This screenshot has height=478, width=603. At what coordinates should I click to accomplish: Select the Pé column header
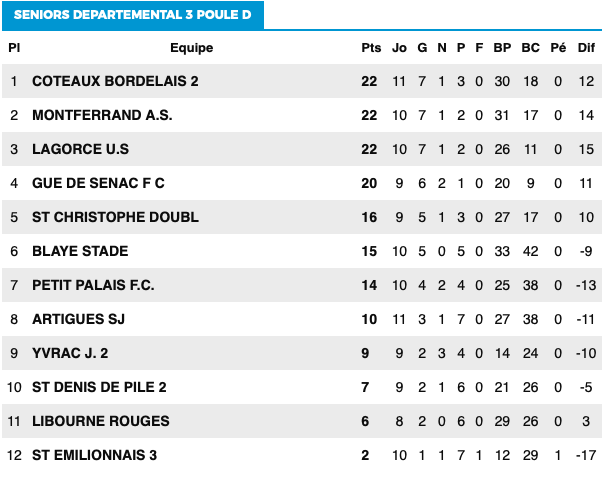coord(558,48)
